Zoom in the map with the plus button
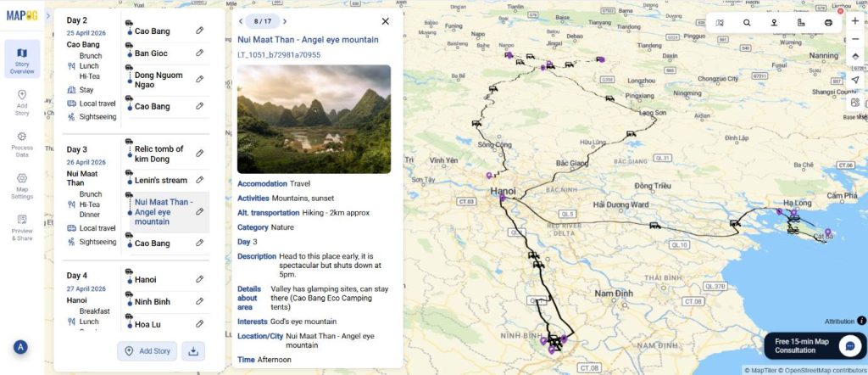The width and height of the screenshot is (868, 375). [x=855, y=21]
